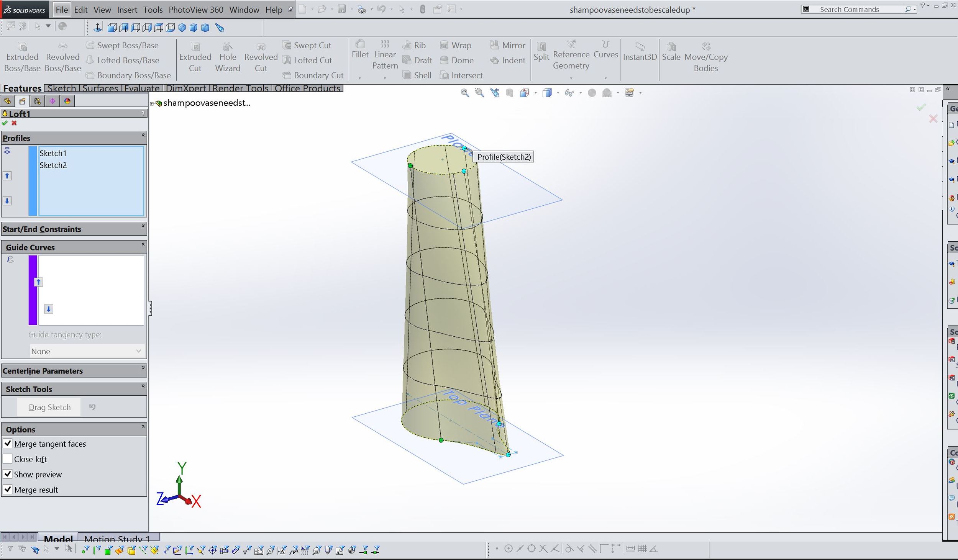The width and height of the screenshot is (958, 560).
Task: Open the Guide tangency type dropdown
Action: (87, 351)
